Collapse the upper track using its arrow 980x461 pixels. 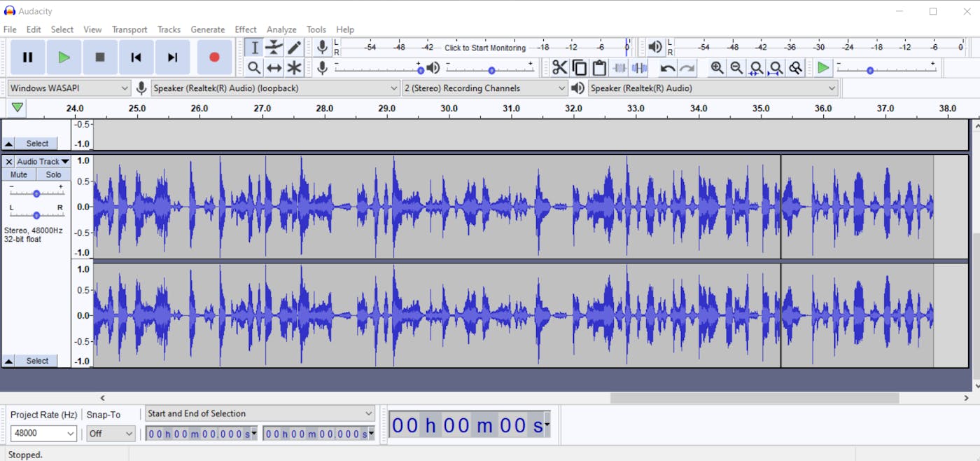(x=8, y=144)
